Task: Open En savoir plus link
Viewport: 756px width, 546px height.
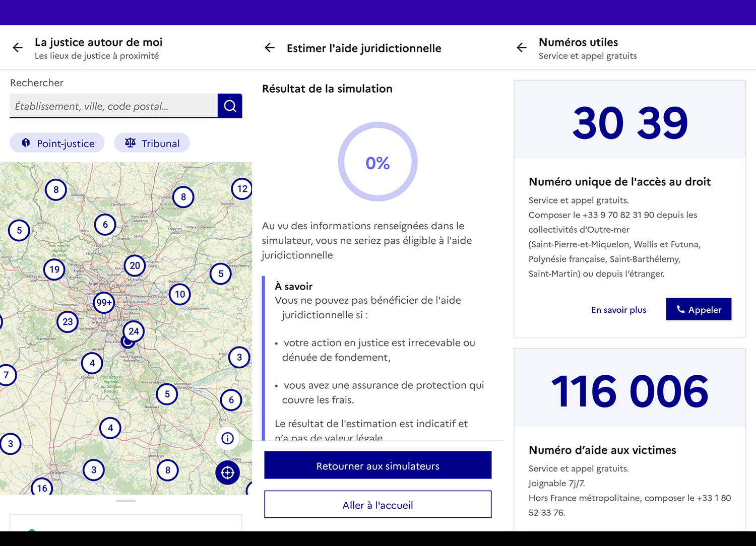Action: pos(618,310)
